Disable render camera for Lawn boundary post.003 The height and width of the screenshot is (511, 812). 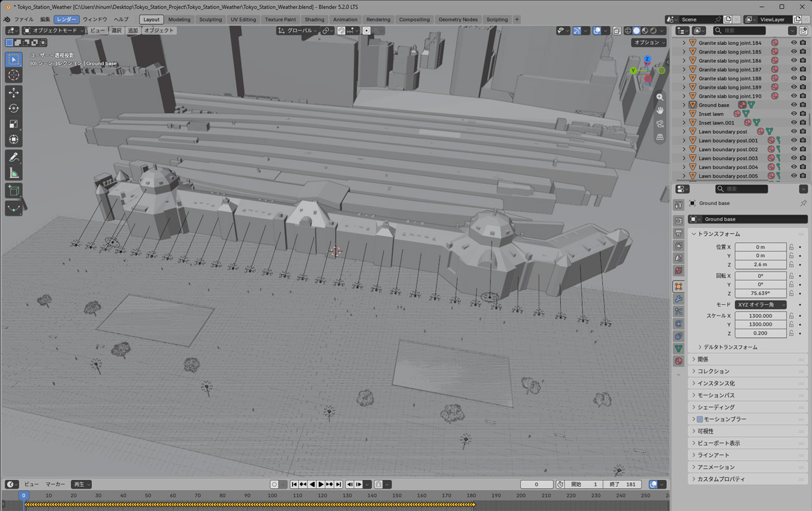pos(804,158)
